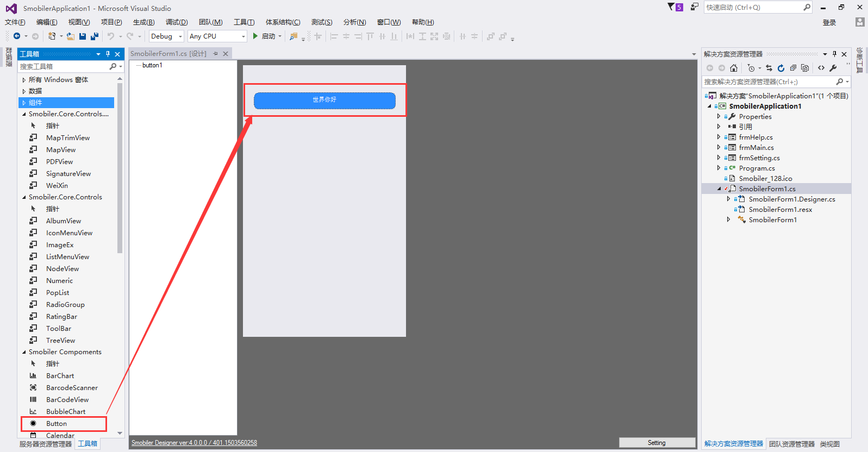
Task: Switch to 类视图 tab
Action: pyautogui.click(x=830, y=444)
